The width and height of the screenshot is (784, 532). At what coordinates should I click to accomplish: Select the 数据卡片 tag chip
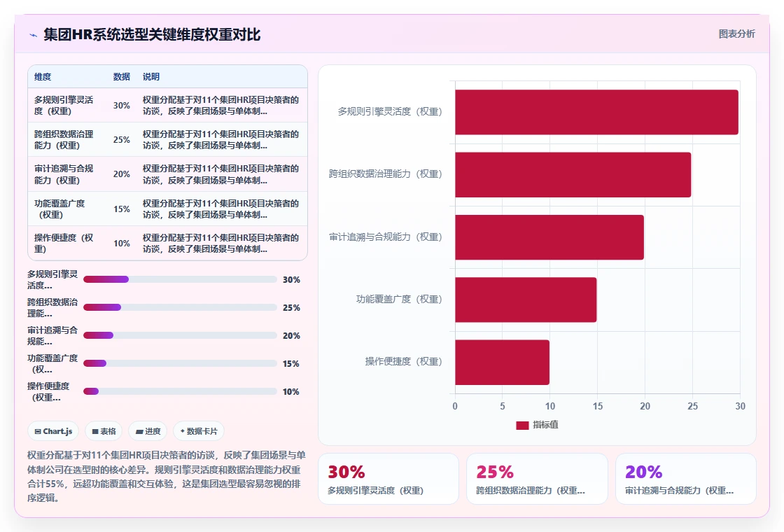pyautogui.click(x=199, y=431)
